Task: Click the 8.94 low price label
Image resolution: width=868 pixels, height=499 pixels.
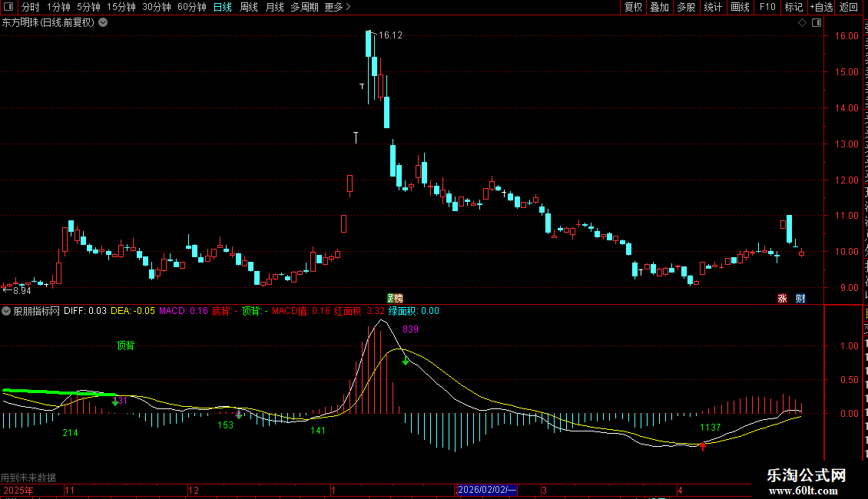Action: tap(21, 290)
